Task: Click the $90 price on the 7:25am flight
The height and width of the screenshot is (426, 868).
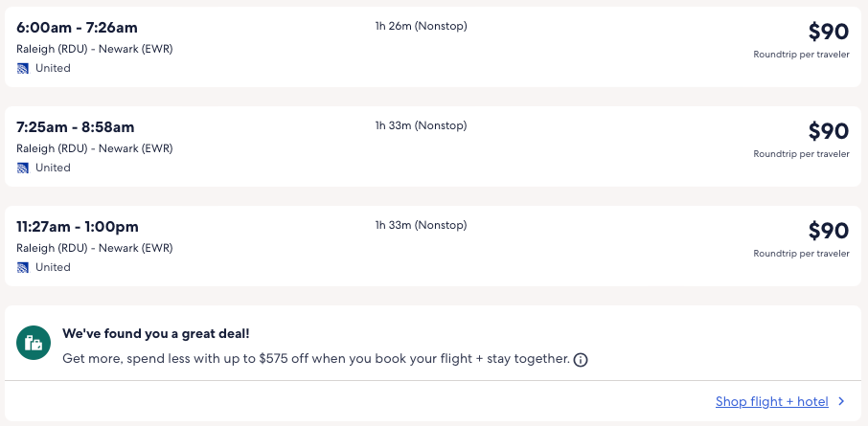Action: pyautogui.click(x=828, y=131)
